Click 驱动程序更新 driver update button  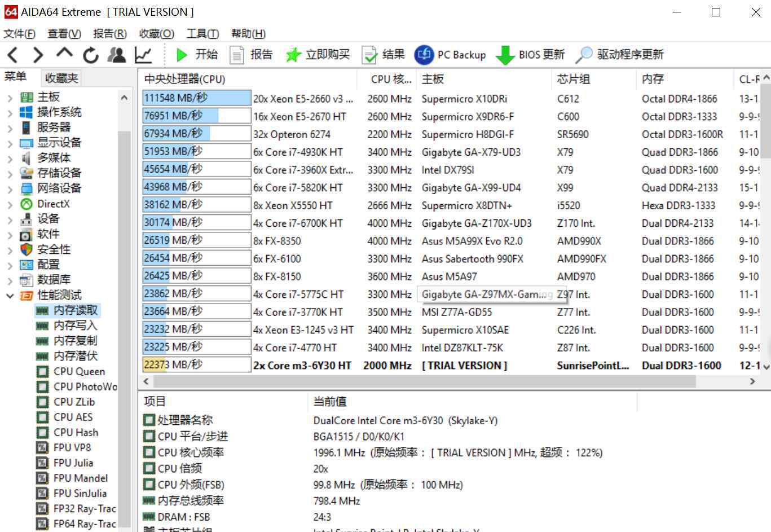[620, 55]
